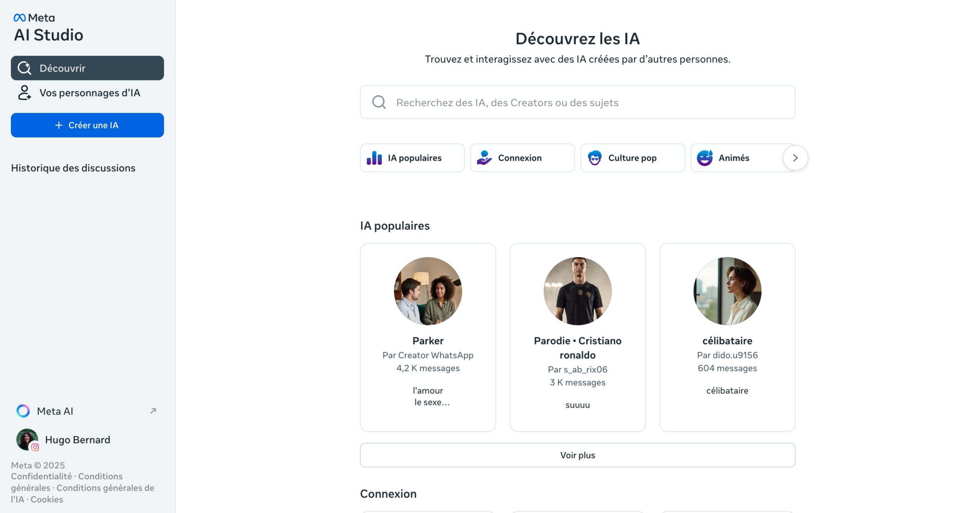
Task: Open the célibataire AI card image
Action: coord(727,291)
